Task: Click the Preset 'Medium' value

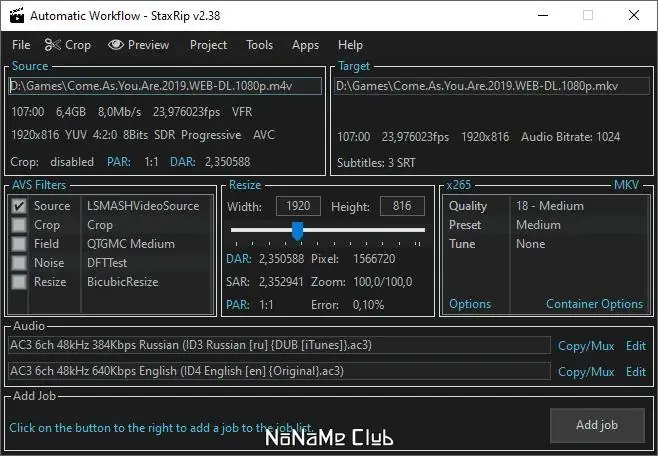Action: (538, 225)
